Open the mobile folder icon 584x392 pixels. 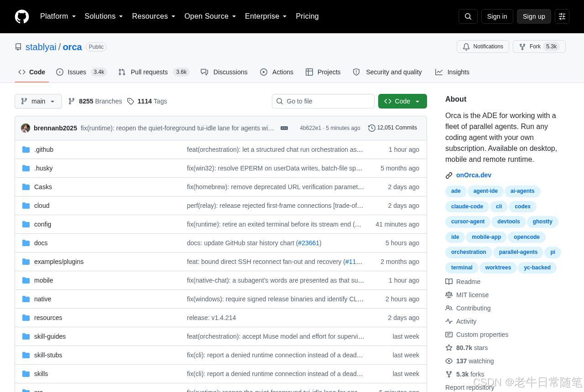click(26, 280)
